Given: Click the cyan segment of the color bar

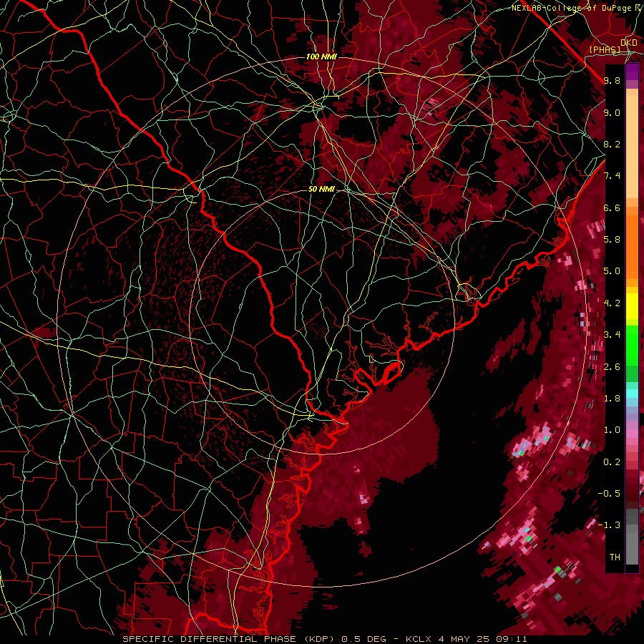Looking at the screenshot, I should coord(632,393).
